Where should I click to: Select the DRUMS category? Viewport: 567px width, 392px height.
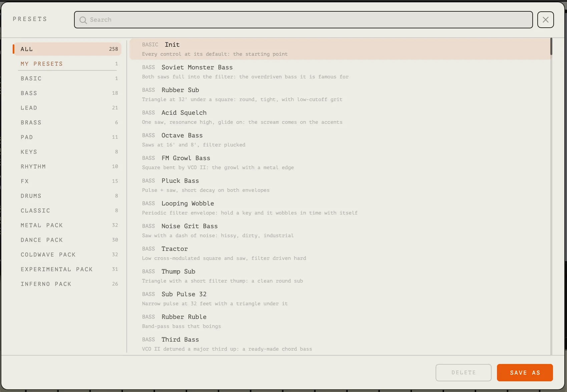[x=67, y=196]
